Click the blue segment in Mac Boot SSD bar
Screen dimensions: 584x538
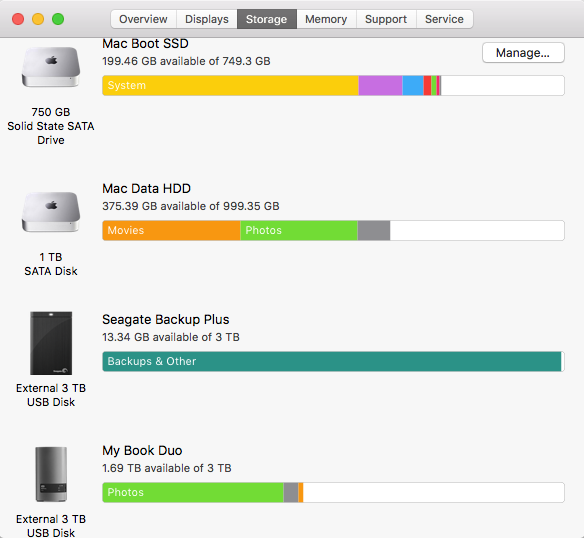(x=413, y=85)
